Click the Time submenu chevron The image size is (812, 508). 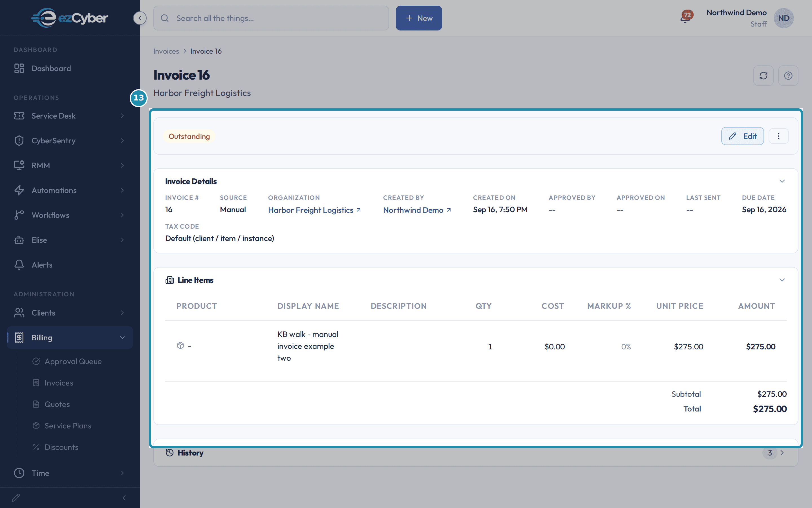click(x=122, y=473)
